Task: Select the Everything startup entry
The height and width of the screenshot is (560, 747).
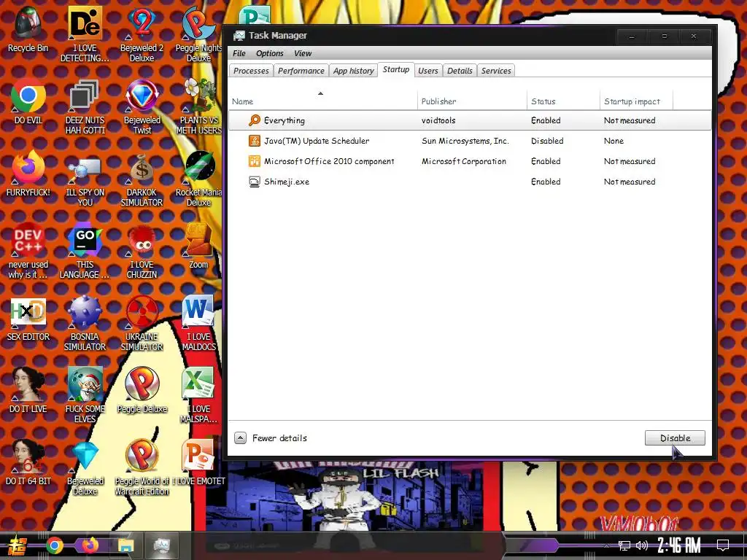Action: [470, 120]
